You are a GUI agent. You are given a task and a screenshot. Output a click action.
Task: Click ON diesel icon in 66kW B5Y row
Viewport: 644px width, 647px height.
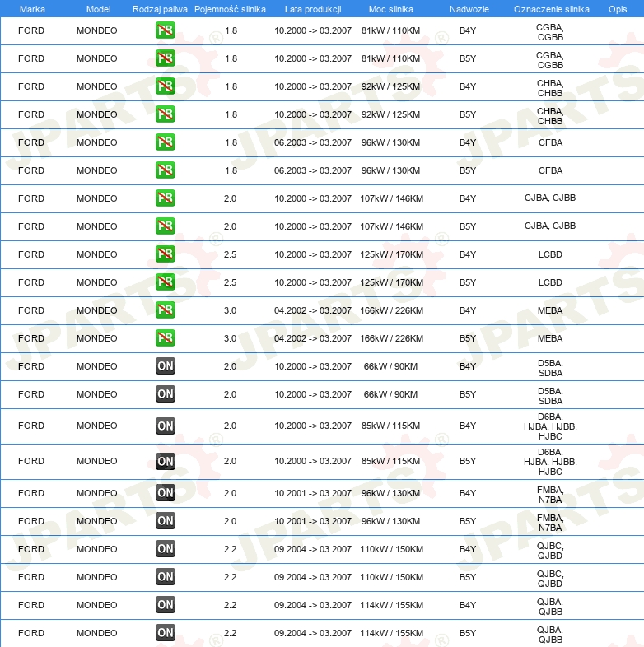[x=166, y=394]
